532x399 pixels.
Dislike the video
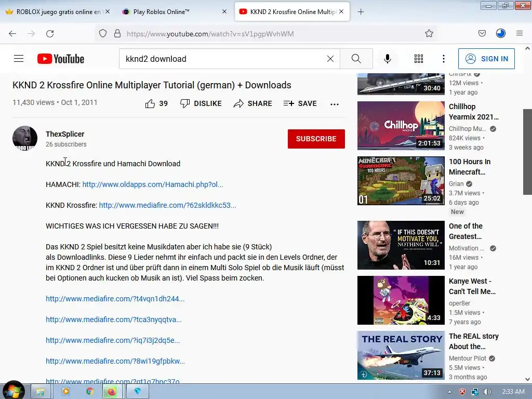(x=201, y=103)
